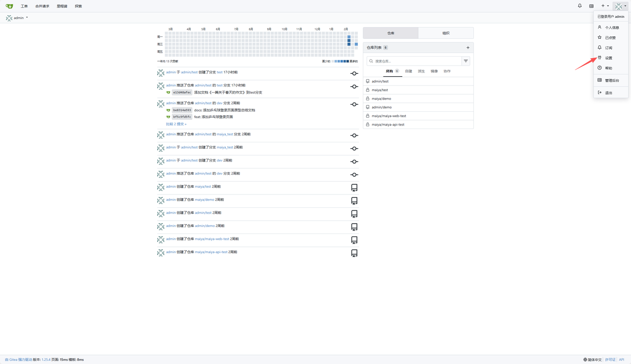631x364 pixels.
Task: Open the plus create menu in top bar
Action: (605, 6)
